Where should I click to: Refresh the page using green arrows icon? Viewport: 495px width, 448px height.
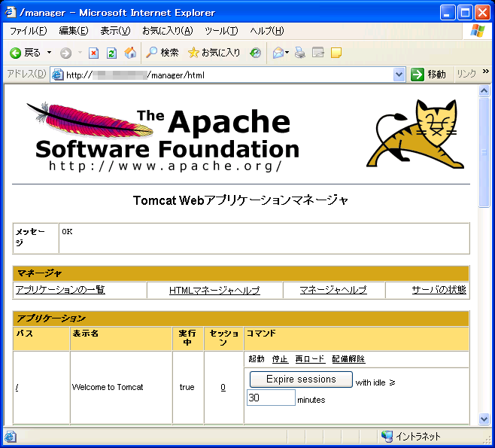(112, 53)
